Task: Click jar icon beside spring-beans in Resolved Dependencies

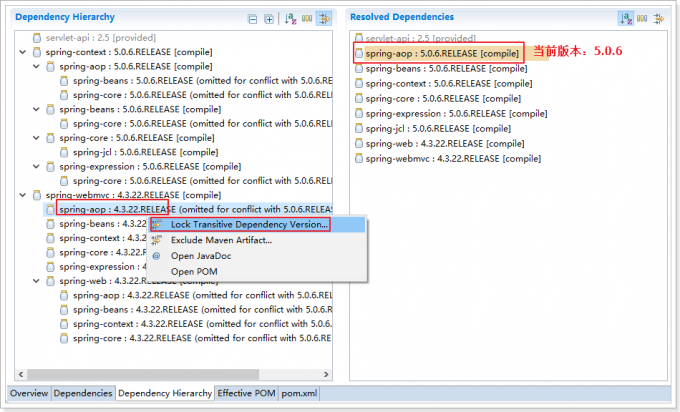Action: pos(358,68)
